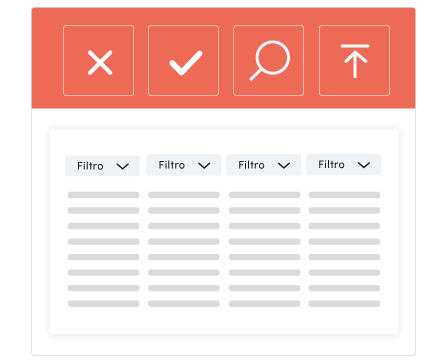Click the Filtro label in the second column

[x=172, y=165]
